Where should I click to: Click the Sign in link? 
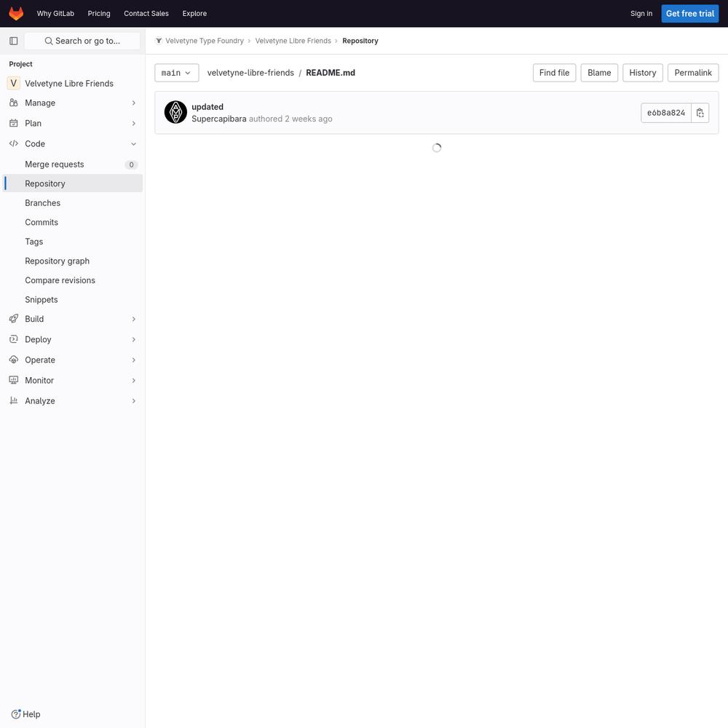[x=641, y=13]
